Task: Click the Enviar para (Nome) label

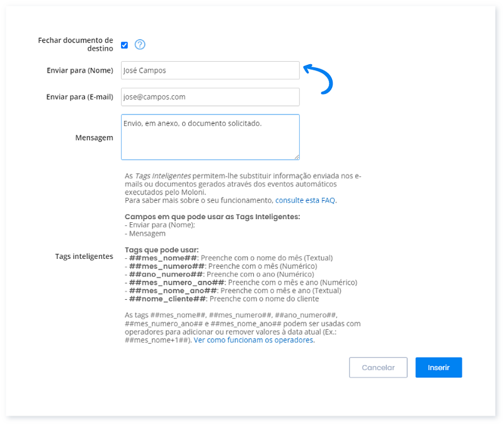Action: (79, 71)
